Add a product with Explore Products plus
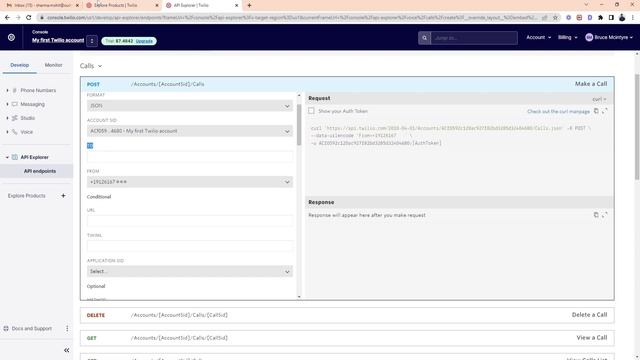This screenshot has width=640, height=360. [x=63, y=196]
